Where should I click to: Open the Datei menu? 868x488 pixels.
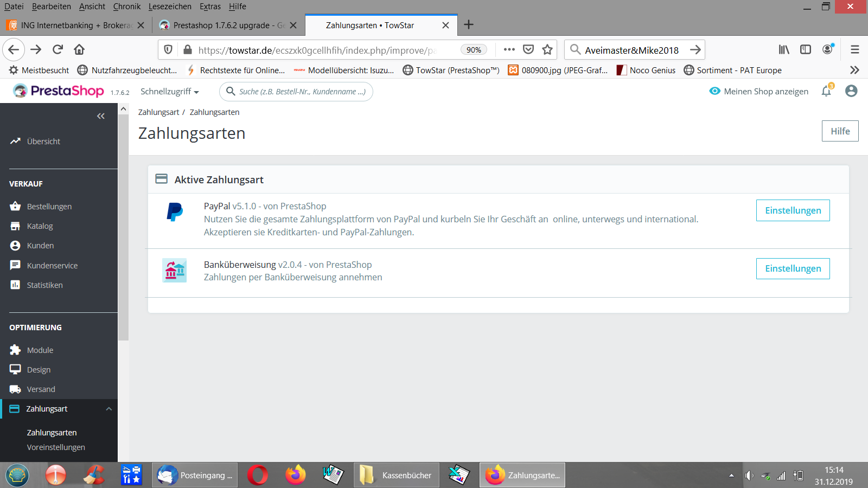[x=14, y=7]
